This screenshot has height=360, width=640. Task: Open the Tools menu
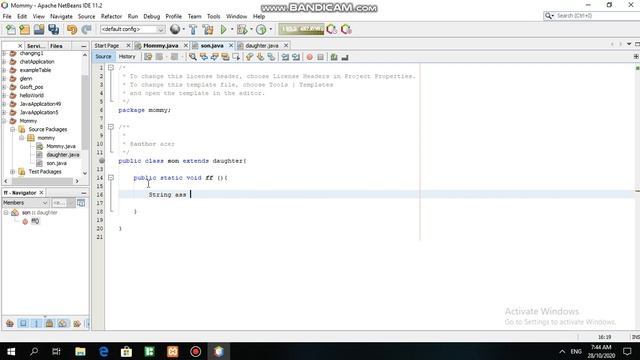[x=213, y=16]
